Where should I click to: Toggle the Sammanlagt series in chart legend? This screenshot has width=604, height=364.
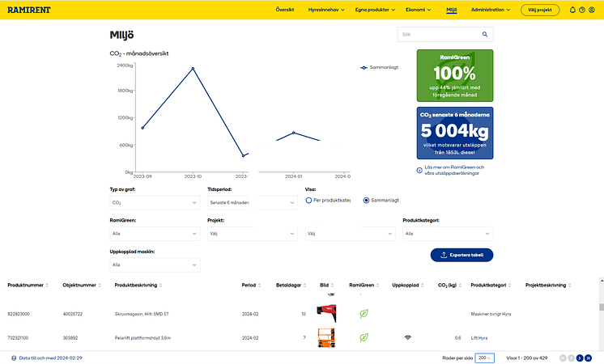coord(380,67)
